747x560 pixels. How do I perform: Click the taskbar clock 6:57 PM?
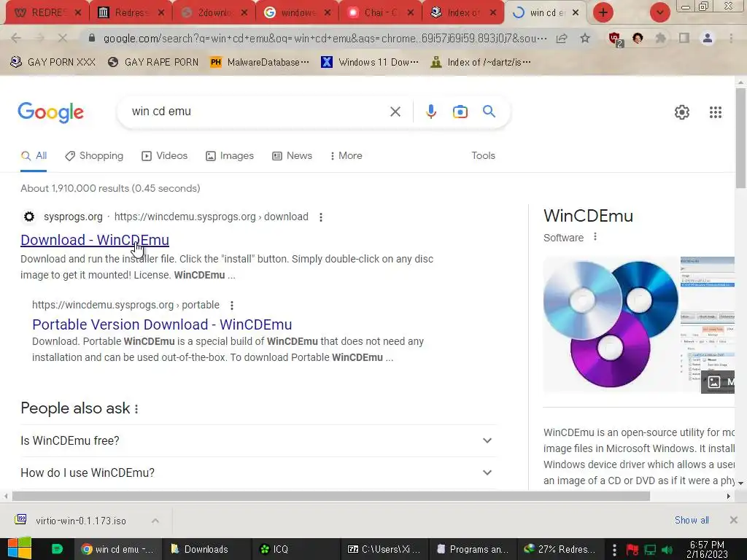click(x=707, y=549)
